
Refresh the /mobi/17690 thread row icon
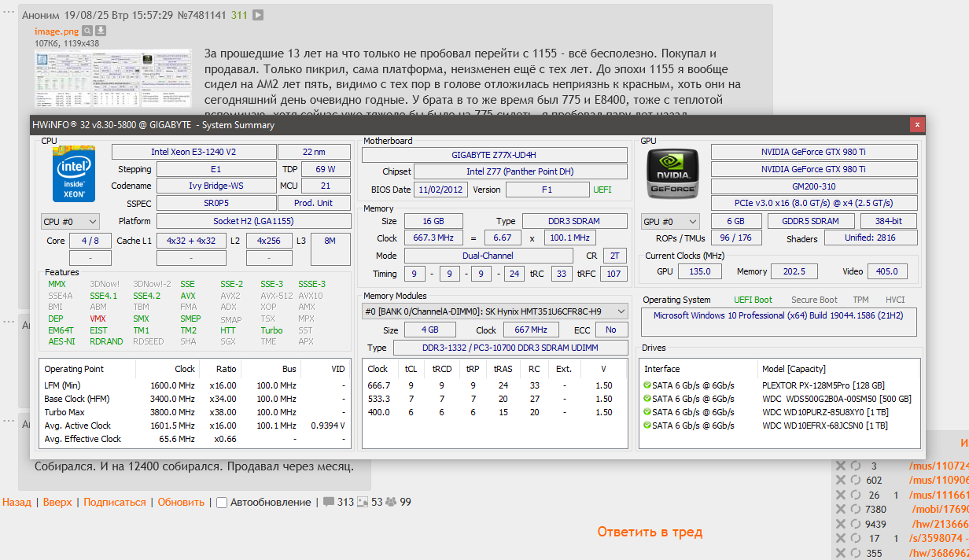(856, 509)
